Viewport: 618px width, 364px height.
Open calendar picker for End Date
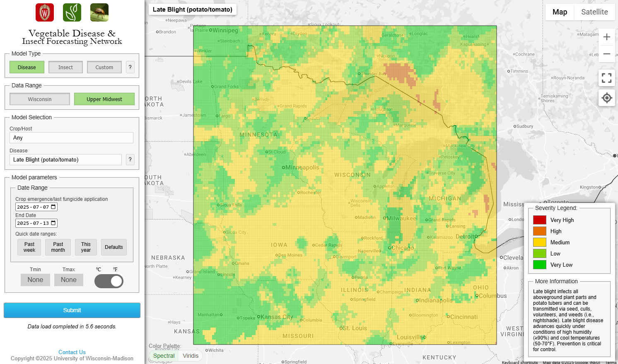(53, 223)
